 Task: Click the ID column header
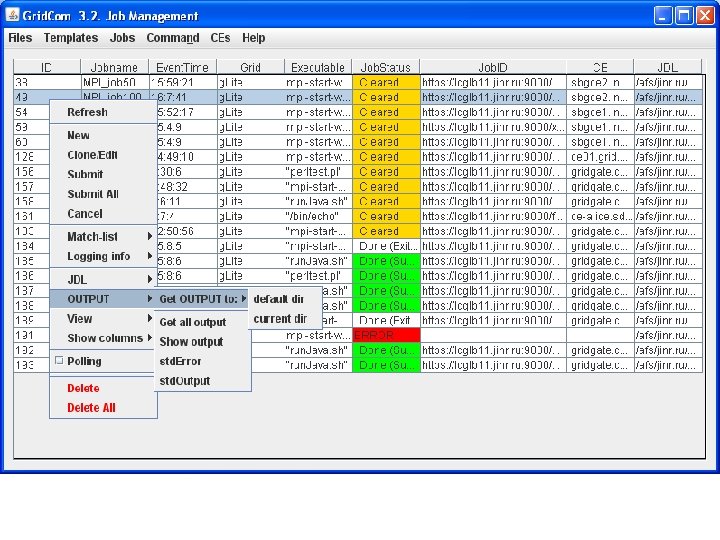click(47, 68)
